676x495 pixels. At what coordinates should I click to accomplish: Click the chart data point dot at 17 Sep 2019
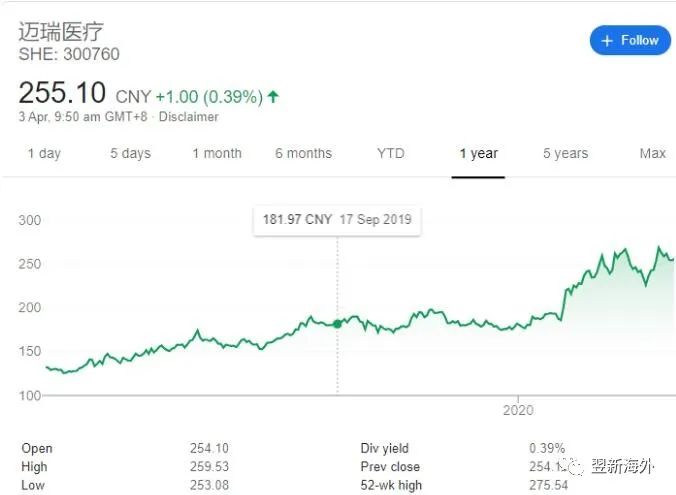(337, 324)
